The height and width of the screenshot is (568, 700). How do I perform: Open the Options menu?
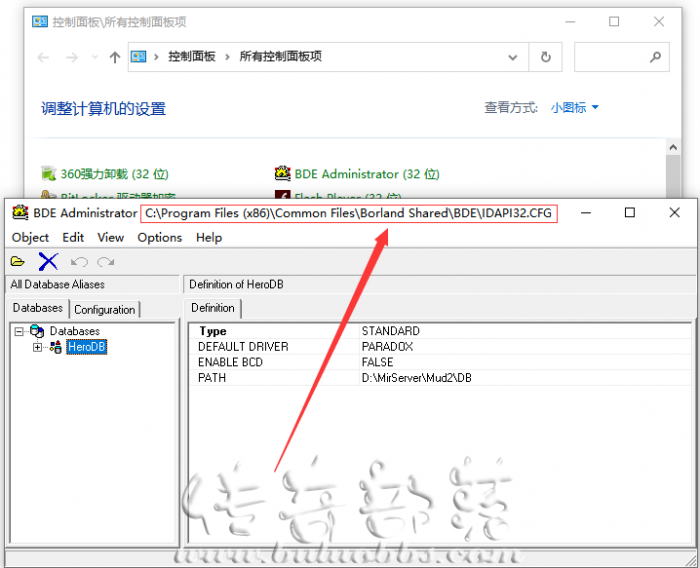(x=160, y=237)
